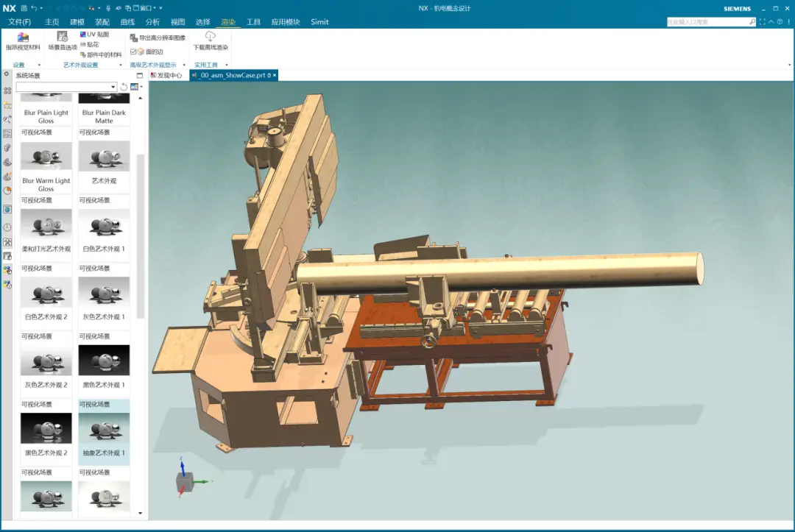795x532 pixels.
Task: Open the system scene combo box dropdown
Action: [x=113, y=87]
